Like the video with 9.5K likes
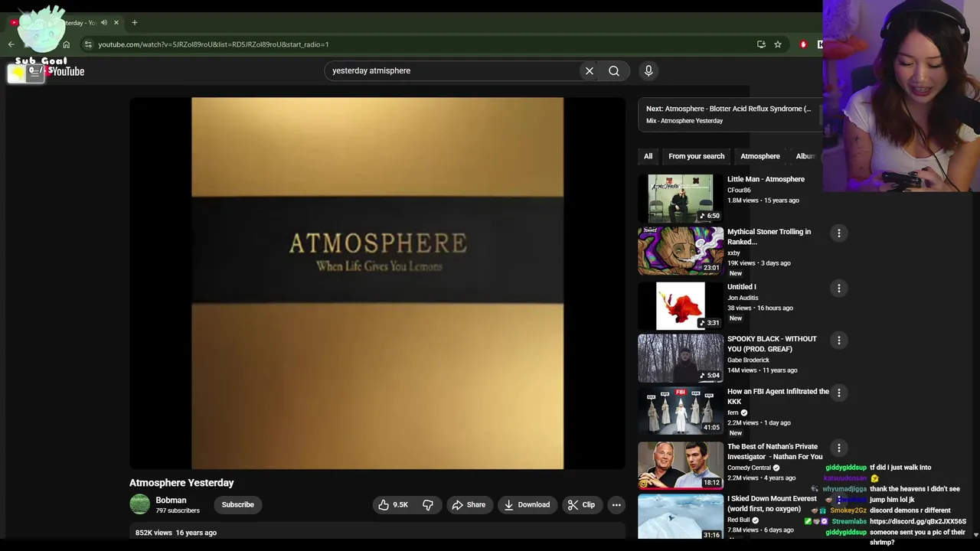 pos(394,504)
